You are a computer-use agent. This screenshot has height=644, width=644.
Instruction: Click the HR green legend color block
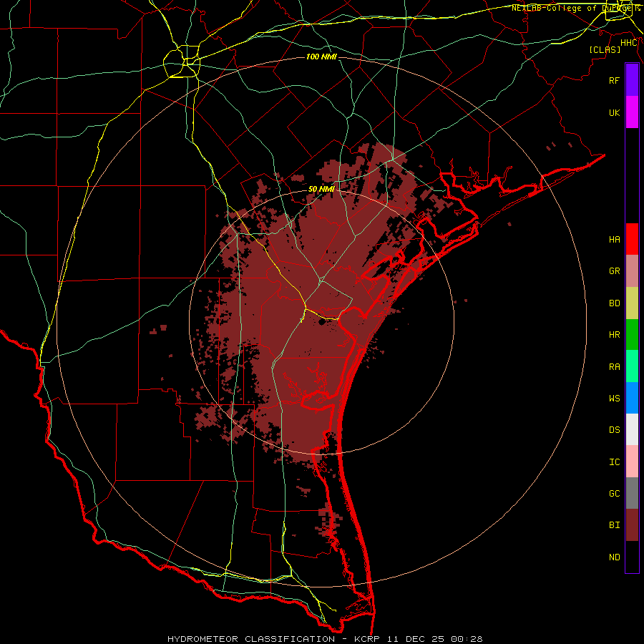632,335
